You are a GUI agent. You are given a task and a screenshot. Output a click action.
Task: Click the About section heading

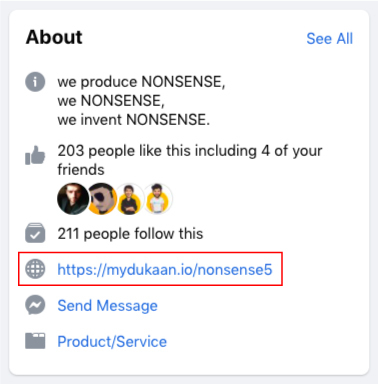[x=54, y=37]
